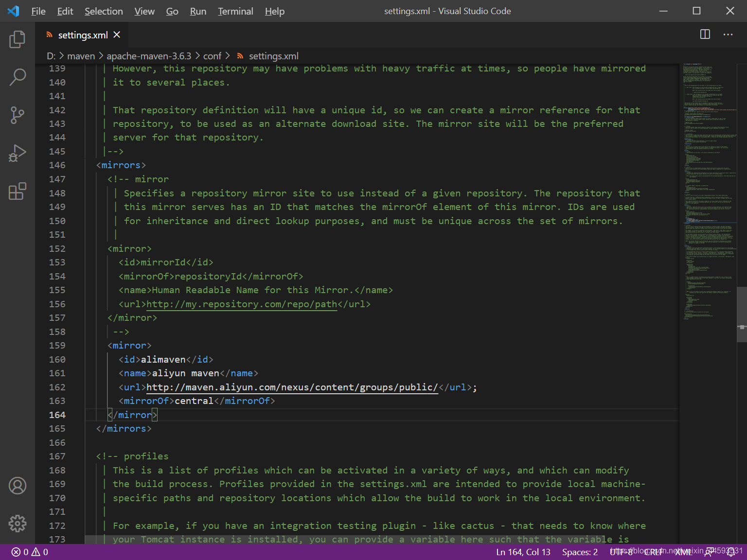Viewport: 747px width, 560px height.
Task: Click 'Human Readable Name for this Mirror.' text
Action: (x=253, y=290)
